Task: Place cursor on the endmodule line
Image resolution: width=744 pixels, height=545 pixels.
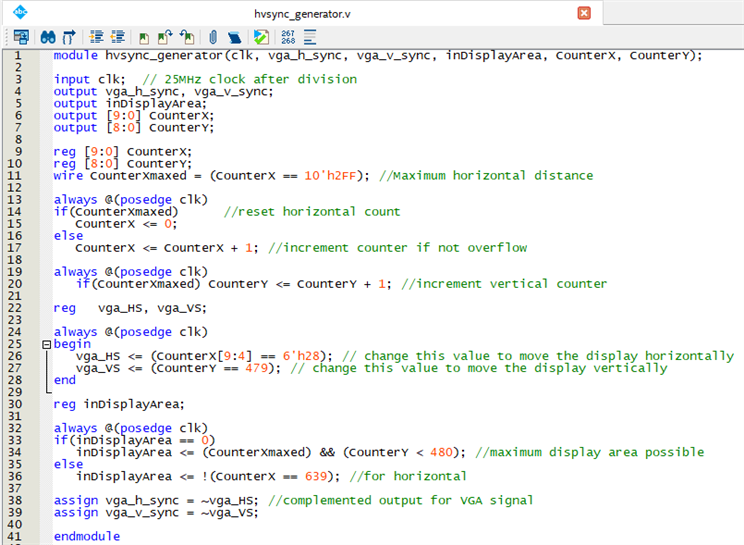Action: pos(87,537)
